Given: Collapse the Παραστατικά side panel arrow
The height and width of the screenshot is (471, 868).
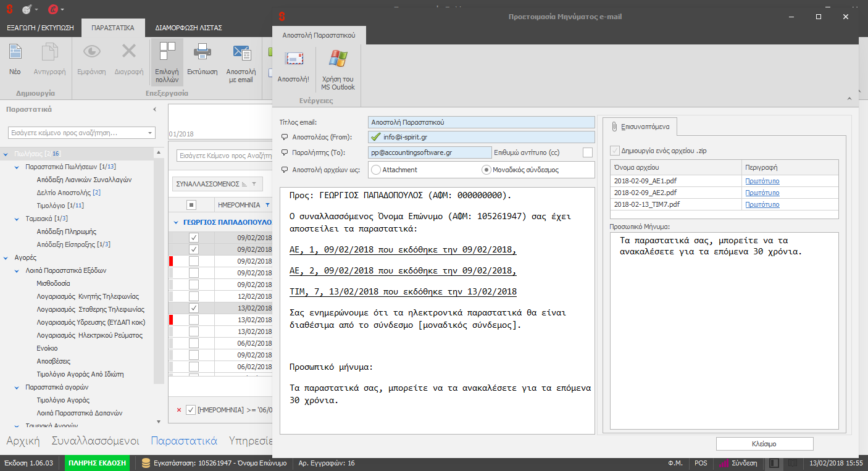Looking at the screenshot, I should [154, 109].
